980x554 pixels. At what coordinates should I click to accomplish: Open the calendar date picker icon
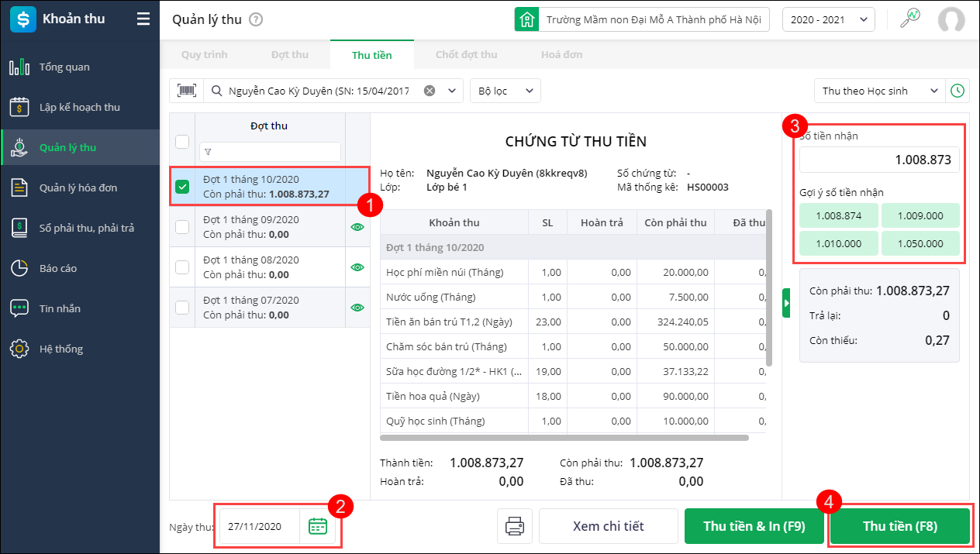[x=318, y=526]
